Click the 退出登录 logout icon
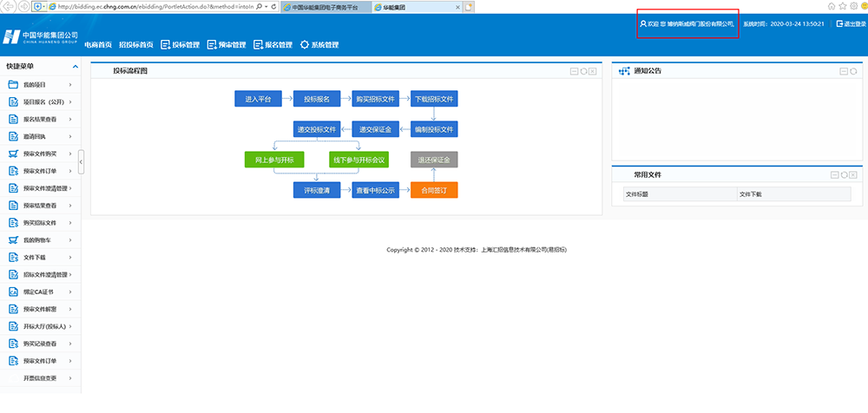Image resolution: width=868 pixels, height=413 pixels. [837, 24]
